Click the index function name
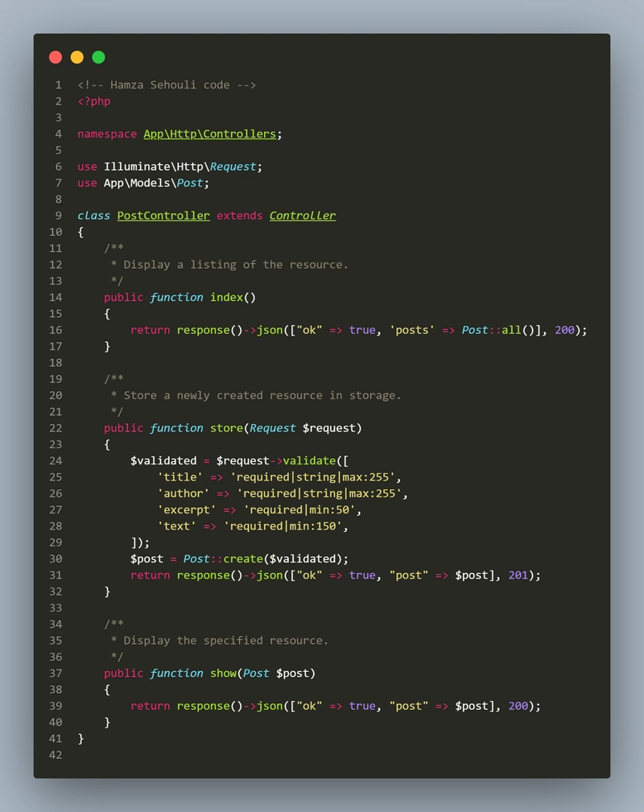 [x=226, y=297]
